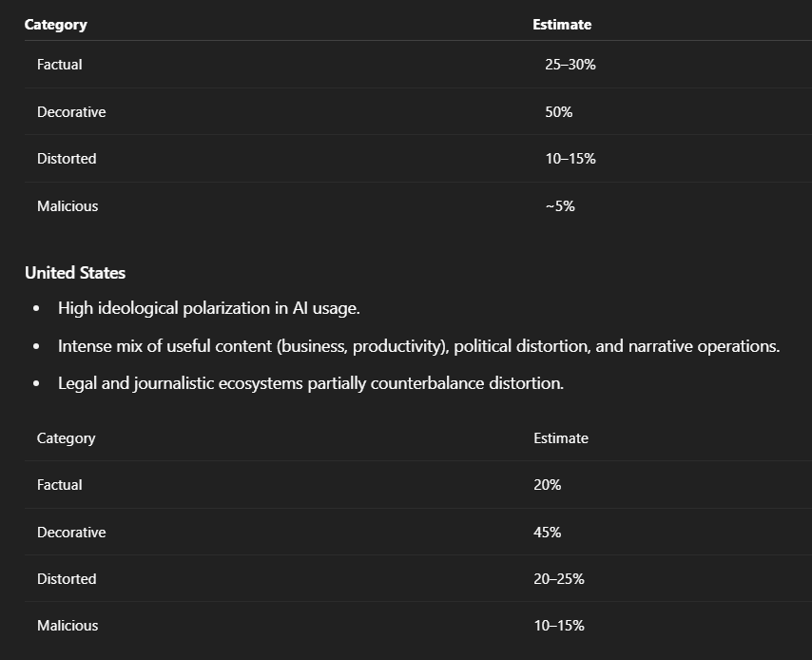812x660 pixels.
Task: Select the 20–25% Distorted estimate cell
Action: click(x=559, y=579)
